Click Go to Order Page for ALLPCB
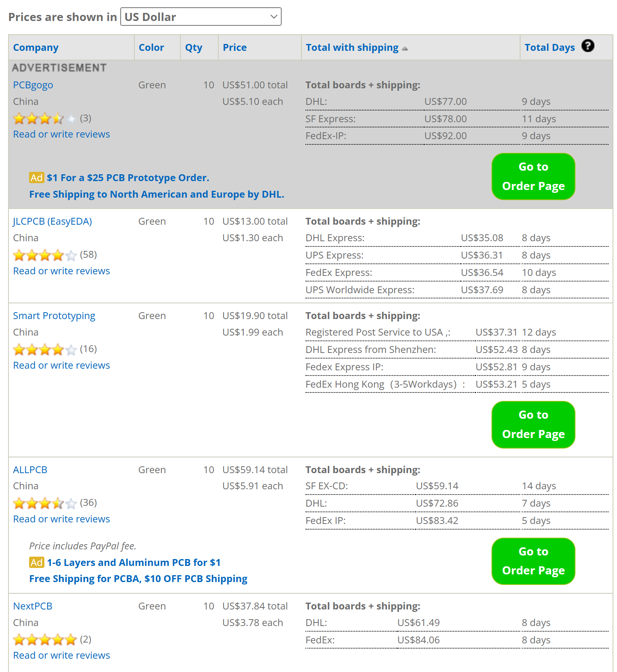The width and height of the screenshot is (617, 672). pos(533,561)
